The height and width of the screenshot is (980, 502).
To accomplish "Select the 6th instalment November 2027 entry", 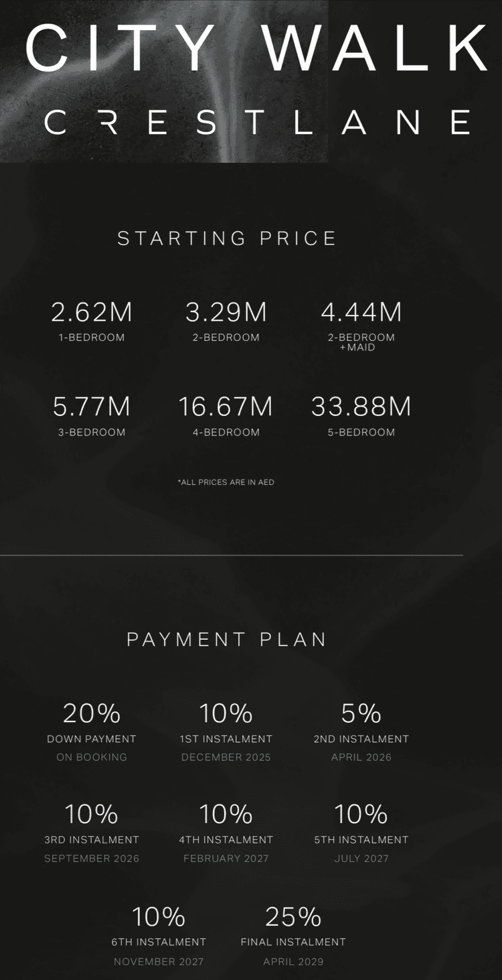I will (159, 935).
